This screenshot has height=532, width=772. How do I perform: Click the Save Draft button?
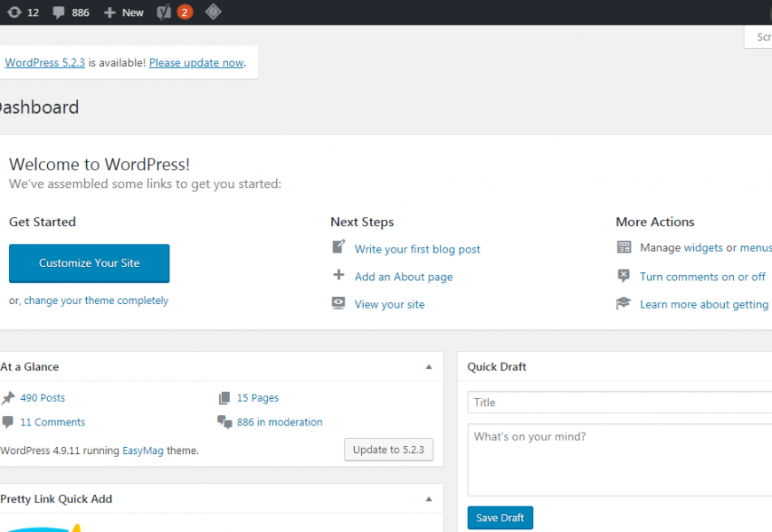click(x=500, y=518)
